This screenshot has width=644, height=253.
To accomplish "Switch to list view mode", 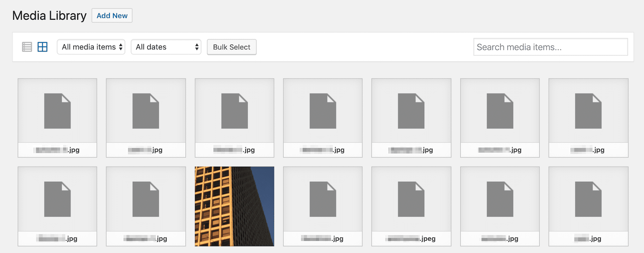I will (x=27, y=47).
